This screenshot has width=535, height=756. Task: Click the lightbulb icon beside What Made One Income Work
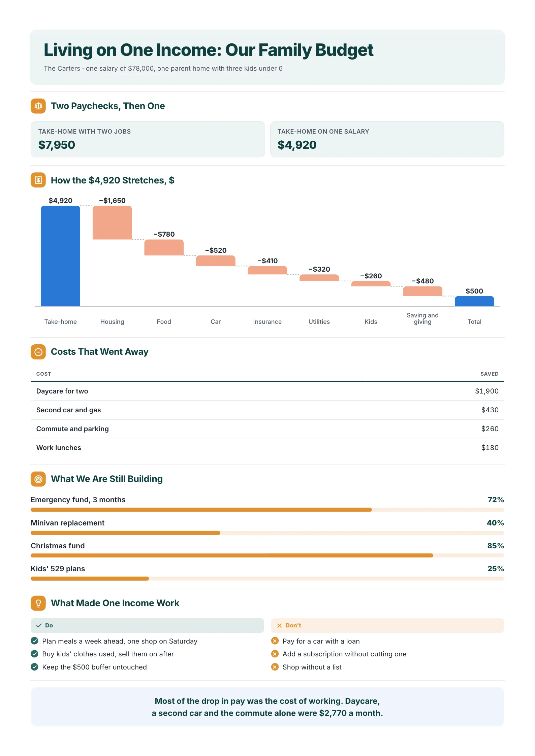(x=38, y=603)
